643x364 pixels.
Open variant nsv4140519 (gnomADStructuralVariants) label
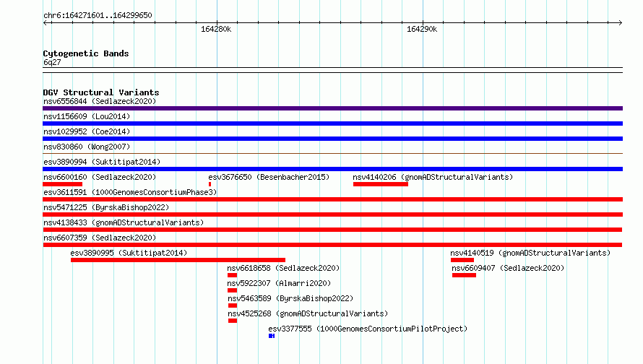tap(530, 253)
